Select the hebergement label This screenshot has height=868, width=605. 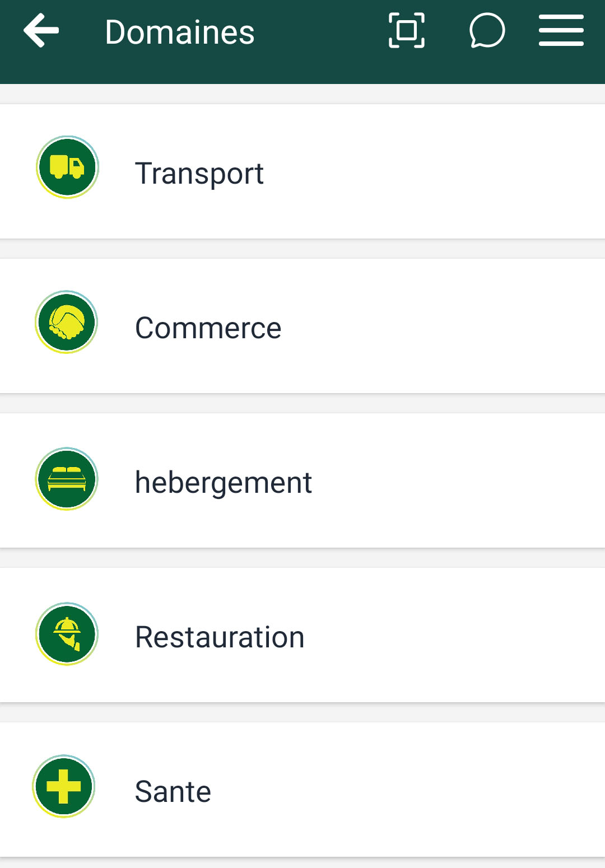tap(224, 483)
